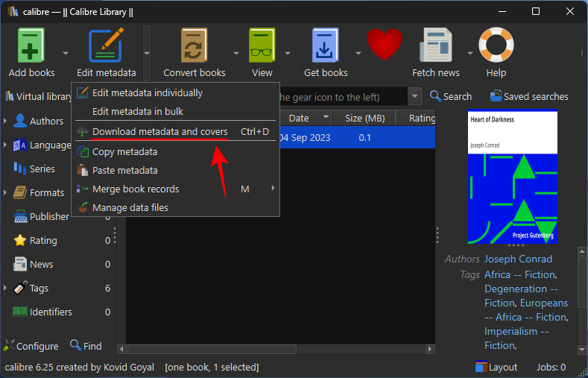Open the Help lifebuoy icon
588x378 pixels.
click(x=496, y=45)
